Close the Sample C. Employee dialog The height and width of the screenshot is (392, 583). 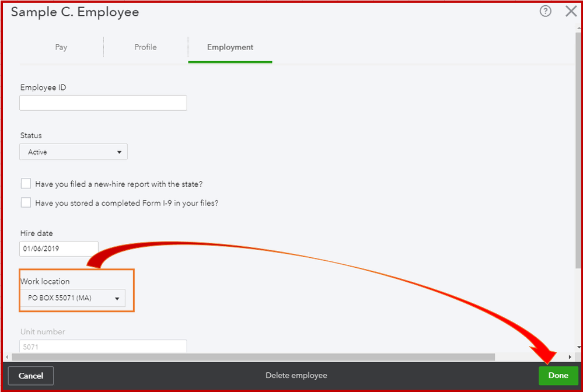570,11
